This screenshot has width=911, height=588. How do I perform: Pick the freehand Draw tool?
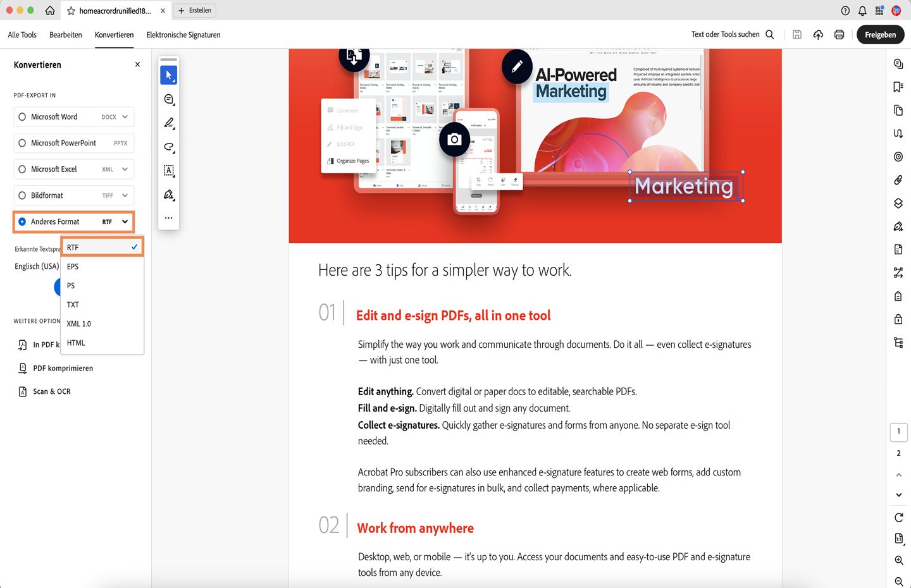[x=168, y=147]
